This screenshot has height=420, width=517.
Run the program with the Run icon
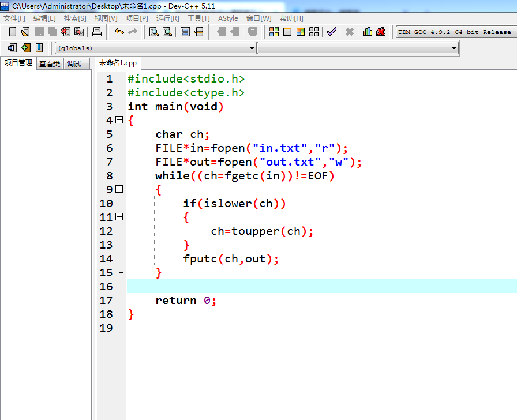[287, 32]
